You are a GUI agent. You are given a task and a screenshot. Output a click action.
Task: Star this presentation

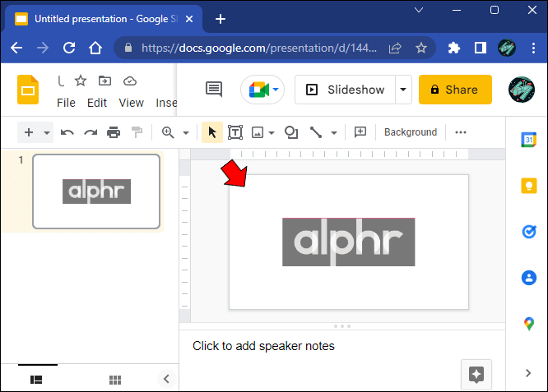click(x=81, y=81)
